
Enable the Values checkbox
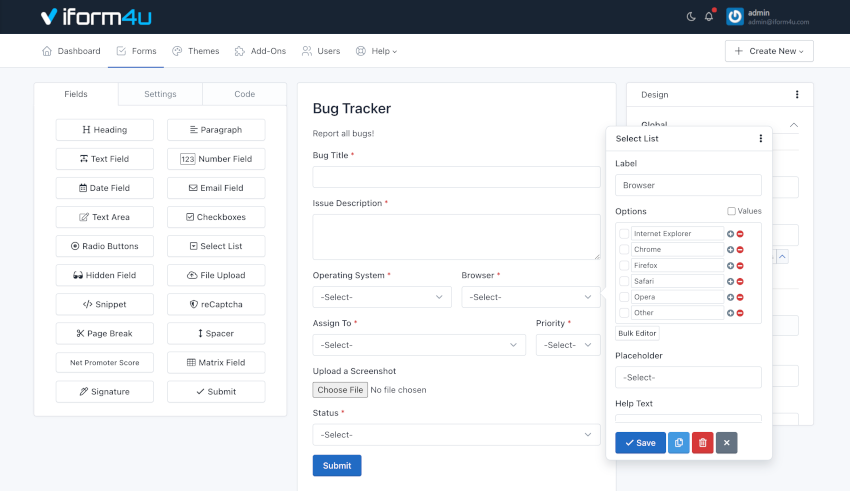(732, 211)
